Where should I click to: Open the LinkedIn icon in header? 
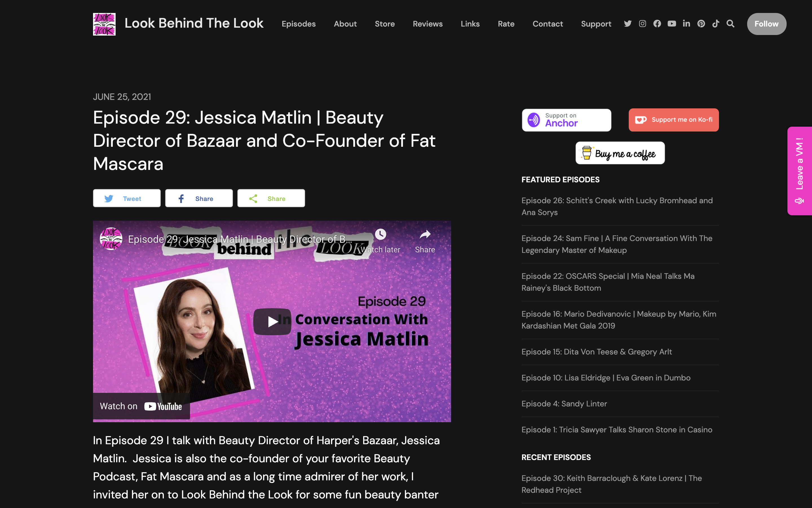(x=687, y=23)
